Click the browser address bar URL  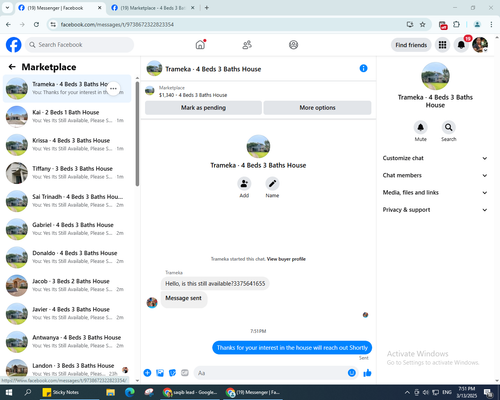(117, 24)
